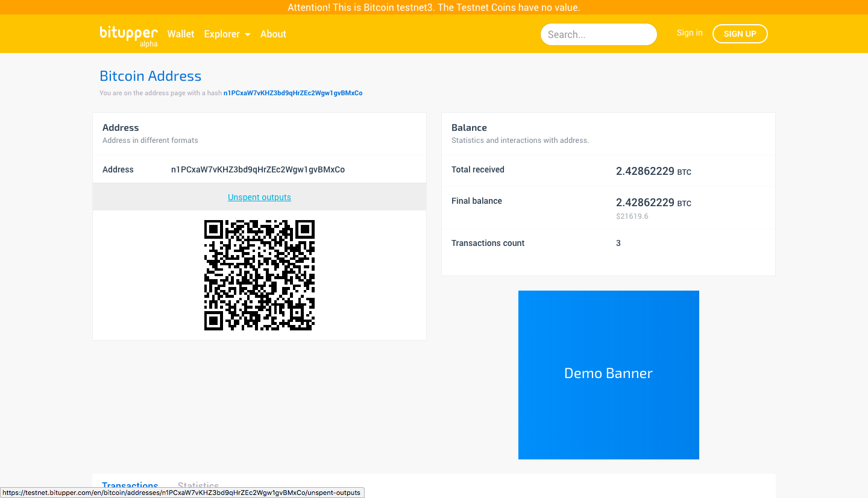Image resolution: width=868 pixels, height=498 pixels.
Task: Click the $21619.6 balance value
Action: 632,216
